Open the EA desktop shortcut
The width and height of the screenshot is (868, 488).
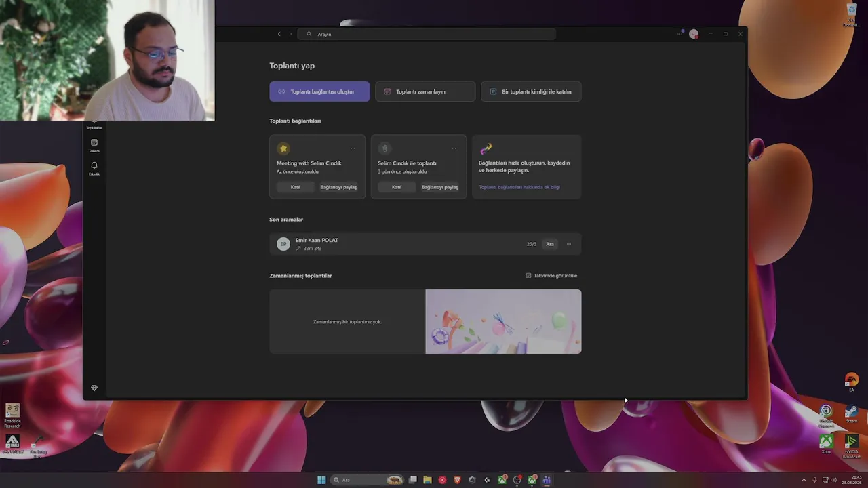click(852, 382)
